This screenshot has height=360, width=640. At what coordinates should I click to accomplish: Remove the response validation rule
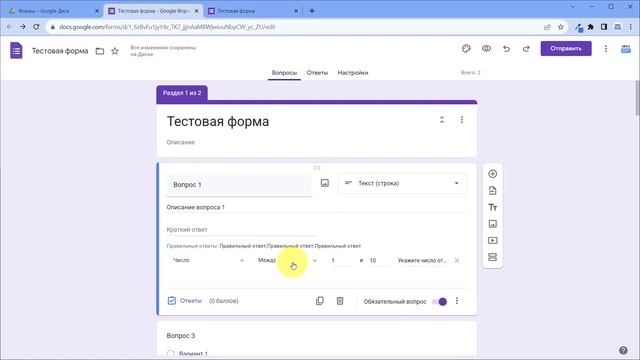457,260
